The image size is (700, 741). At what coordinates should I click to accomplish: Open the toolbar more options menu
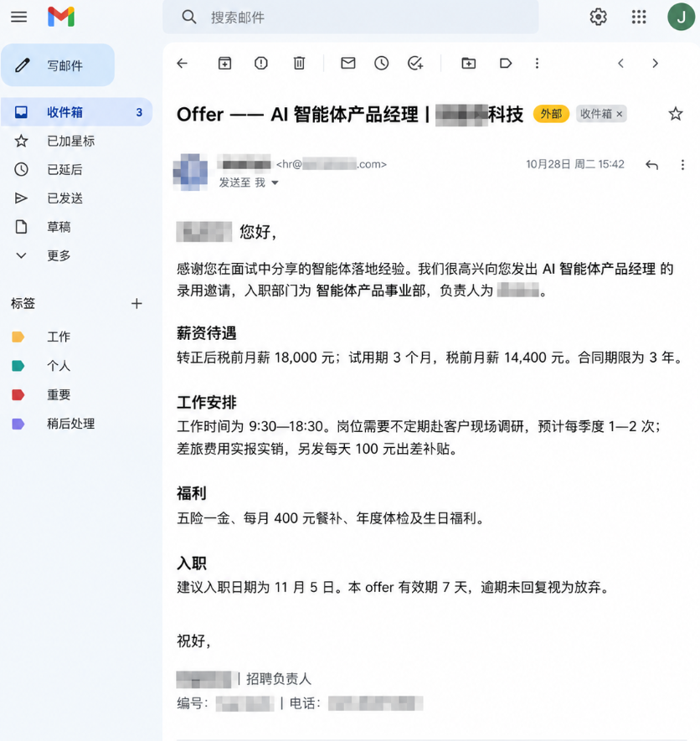pos(537,64)
